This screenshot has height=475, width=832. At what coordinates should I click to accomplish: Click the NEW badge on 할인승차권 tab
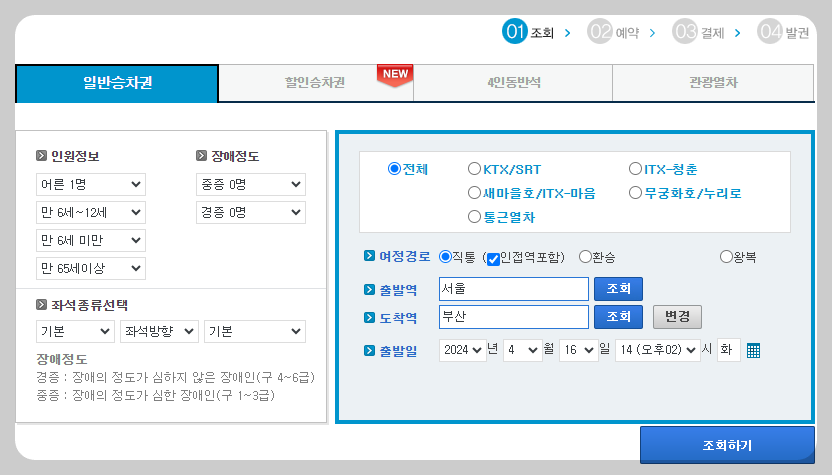pyautogui.click(x=395, y=74)
